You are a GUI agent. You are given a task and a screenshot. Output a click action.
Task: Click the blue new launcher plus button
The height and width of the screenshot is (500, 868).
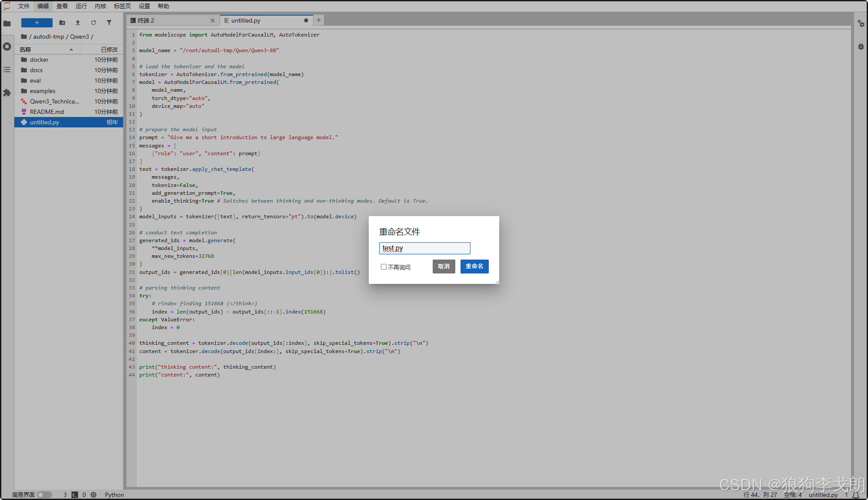(x=37, y=23)
